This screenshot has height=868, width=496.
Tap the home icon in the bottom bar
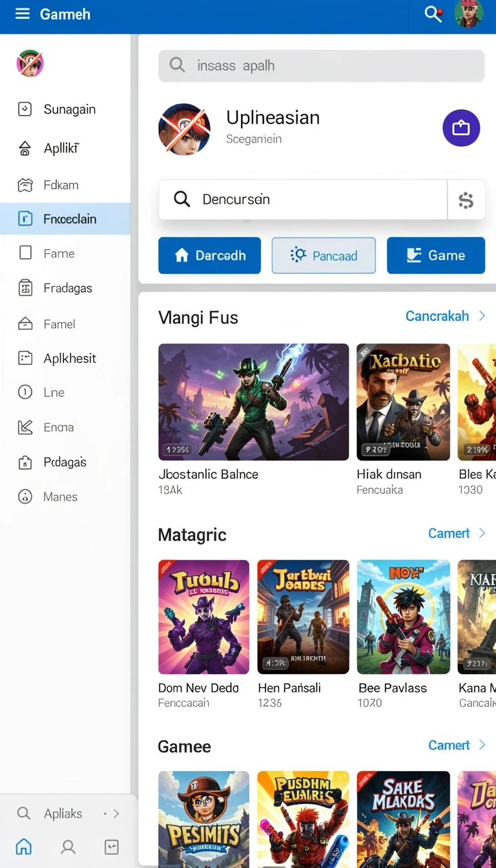point(24,846)
